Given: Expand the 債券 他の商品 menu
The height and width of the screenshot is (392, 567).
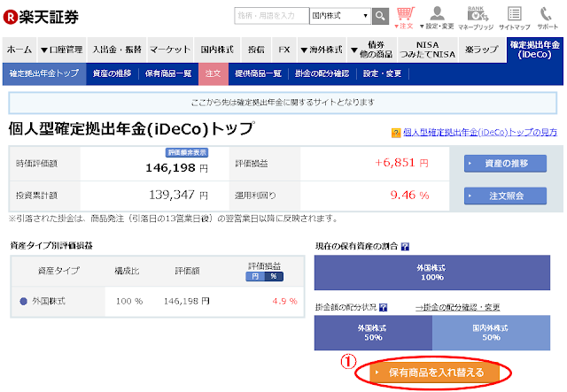Looking at the screenshot, I should click(372, 50).
